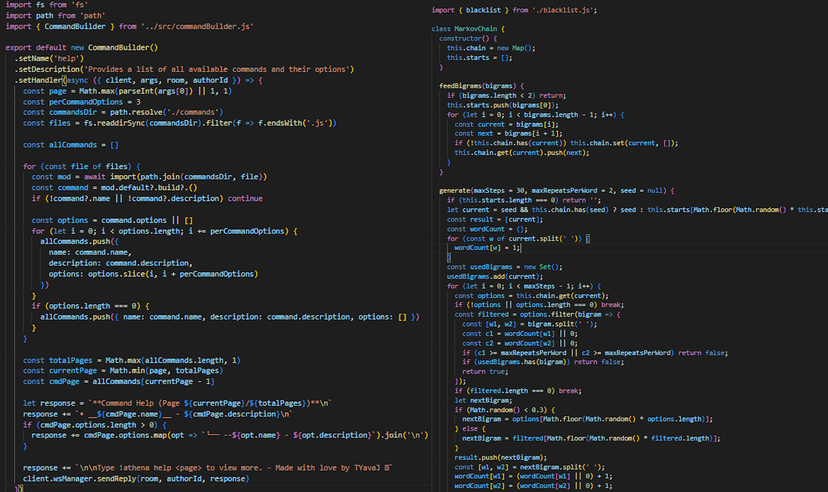Viewport: 828px width, 492px height.
Task: Click "const options = command.options || []" line
Action: (112, 220)
